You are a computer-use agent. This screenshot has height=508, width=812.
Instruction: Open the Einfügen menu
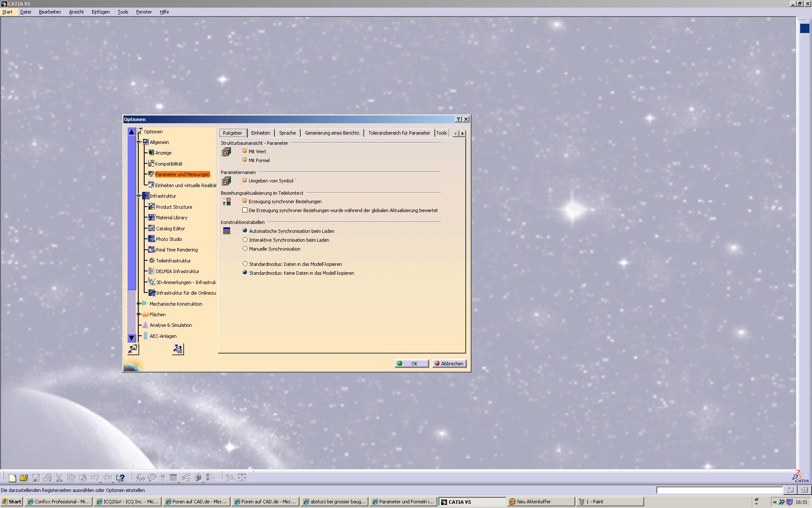(x=101, y=12)
